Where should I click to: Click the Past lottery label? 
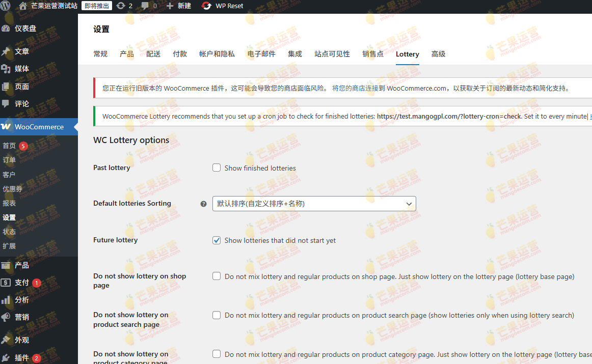[112, 167]
